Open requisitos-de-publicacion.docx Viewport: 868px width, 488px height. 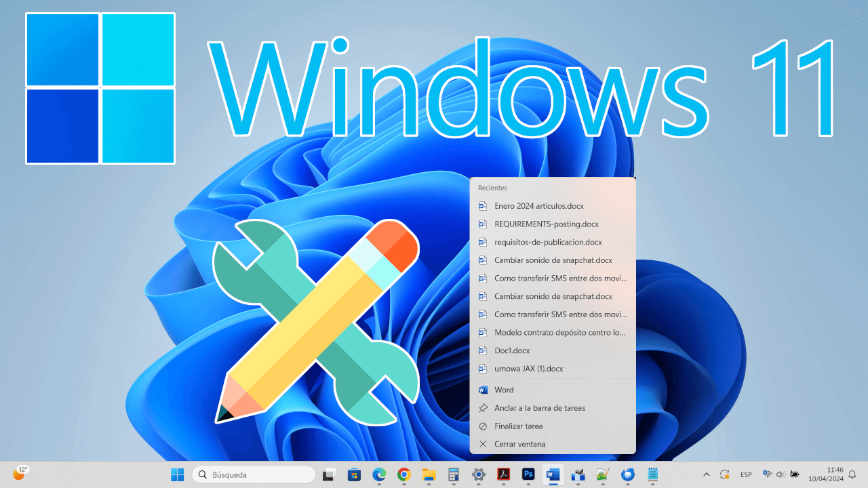pyautogui.click(x=553, y=242)
